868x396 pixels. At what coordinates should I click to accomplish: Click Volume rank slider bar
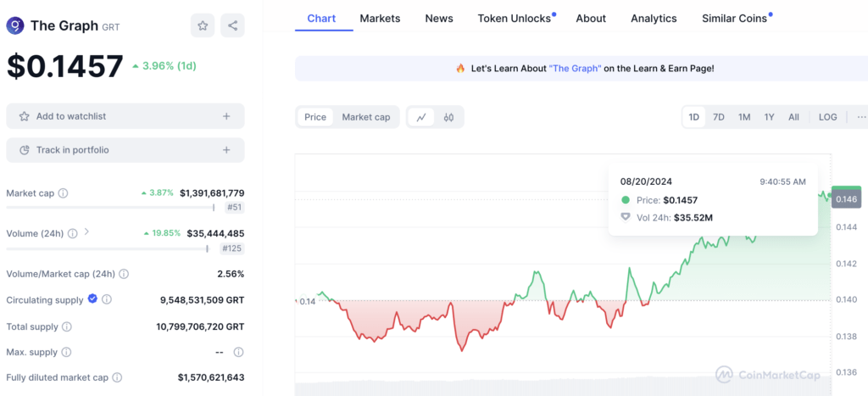tap(108, 248)
